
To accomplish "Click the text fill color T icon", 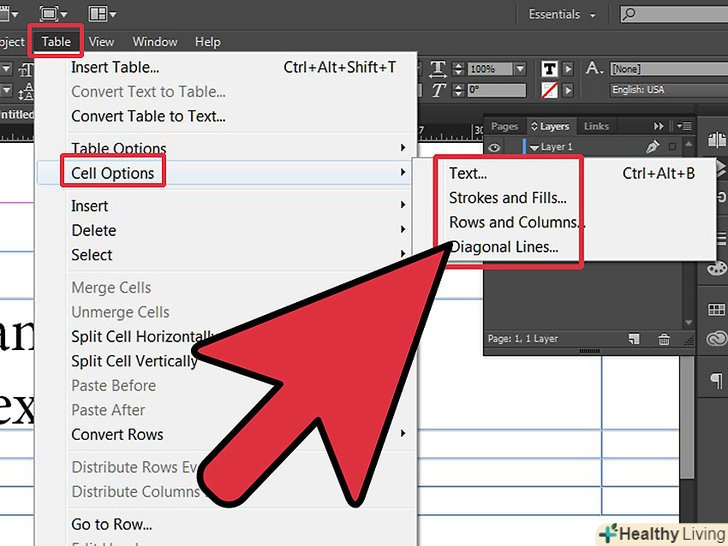I will [x=549, y=69].
